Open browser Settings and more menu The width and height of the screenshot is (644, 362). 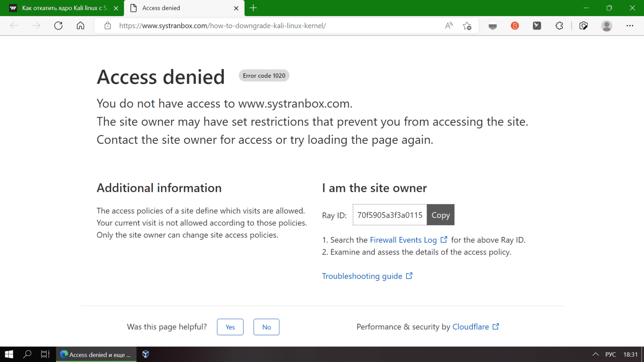coord(630,26)
